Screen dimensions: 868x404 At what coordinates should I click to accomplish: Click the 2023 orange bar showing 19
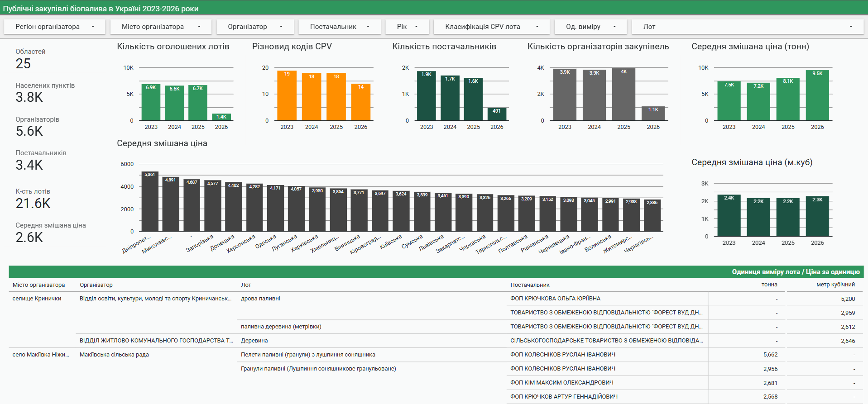pos(287,96)
